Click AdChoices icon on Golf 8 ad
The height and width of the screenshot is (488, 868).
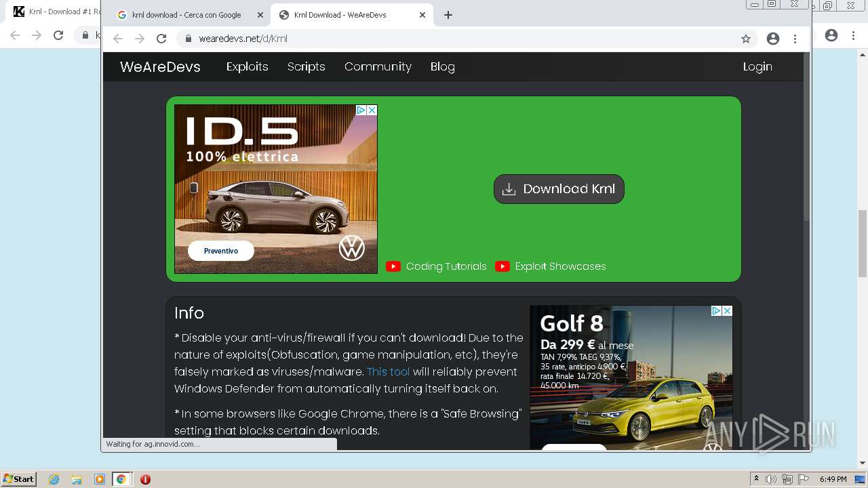[x=716, y=310]
